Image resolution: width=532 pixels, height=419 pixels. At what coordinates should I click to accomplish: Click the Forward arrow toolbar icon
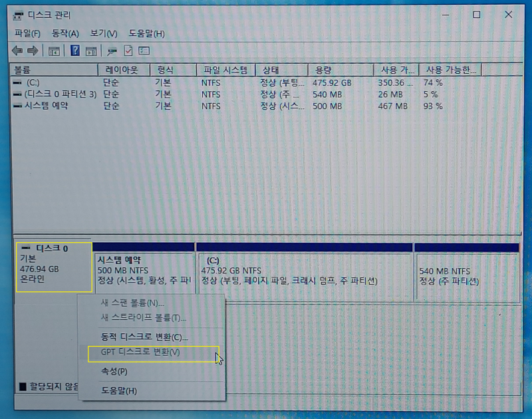pos(33,51)
